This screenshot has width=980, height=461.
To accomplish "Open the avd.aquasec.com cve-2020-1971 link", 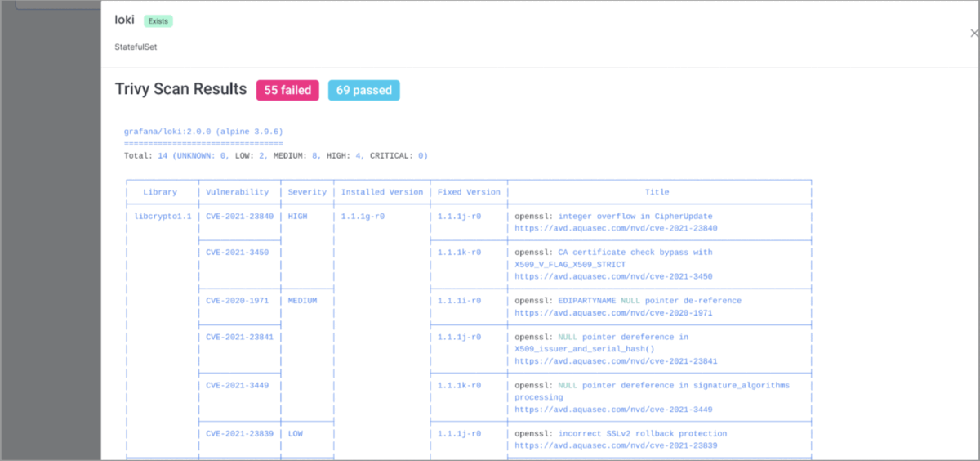I will coord(613,312).
